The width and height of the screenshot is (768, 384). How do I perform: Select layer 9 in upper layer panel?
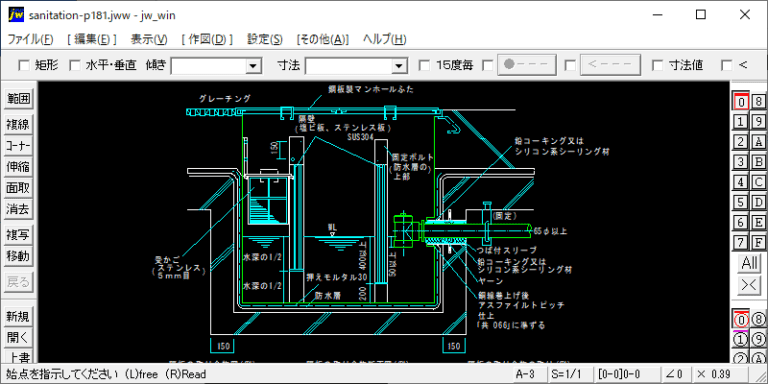click(x=759, y=121)
